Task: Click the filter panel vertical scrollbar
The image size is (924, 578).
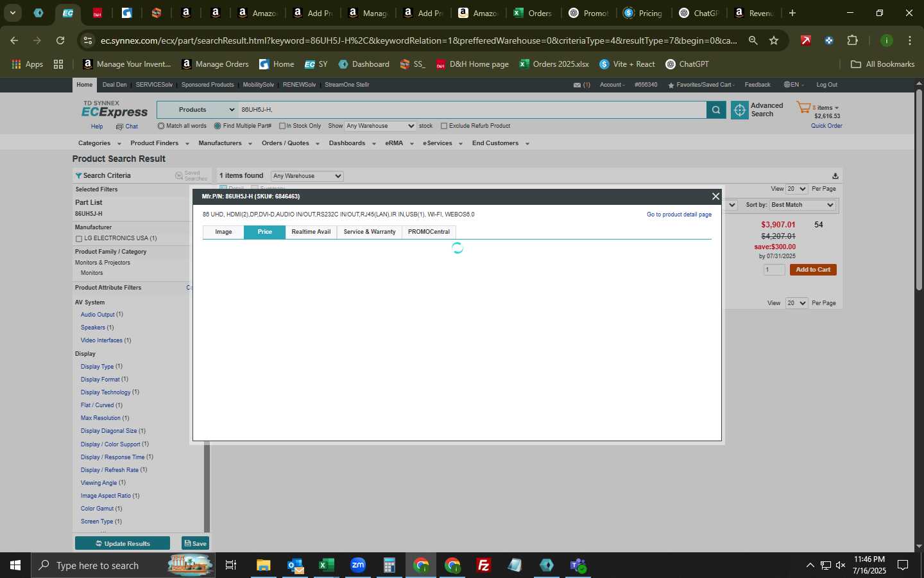Action: tap(207, 488)
